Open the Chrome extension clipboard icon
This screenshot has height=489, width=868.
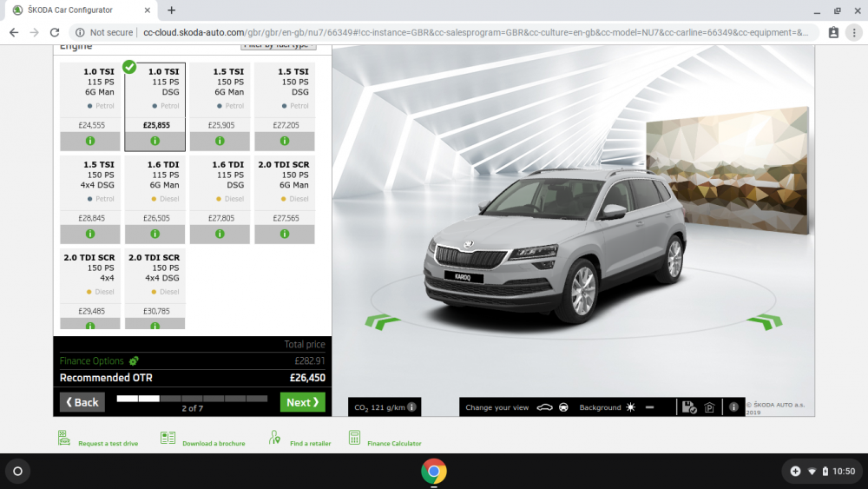[833, 33]
